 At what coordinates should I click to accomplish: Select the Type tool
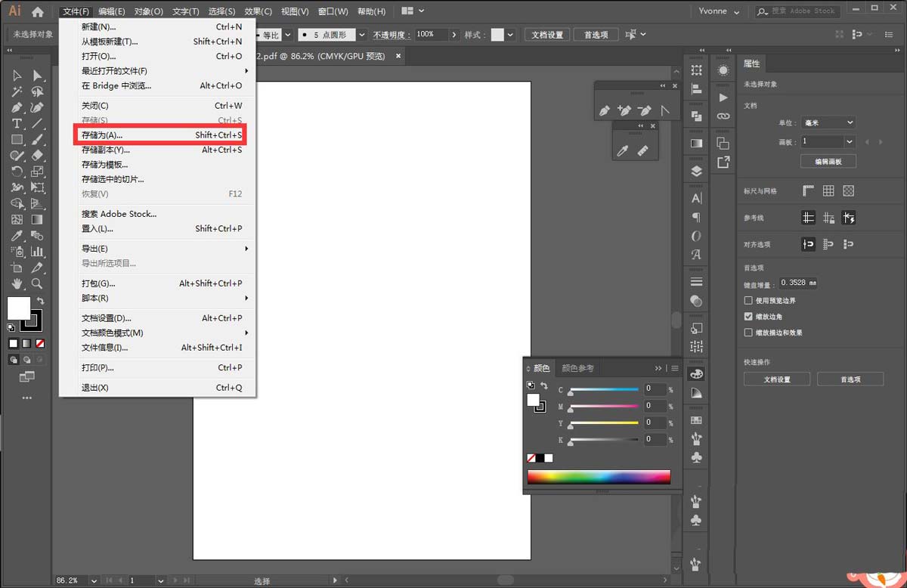coord(17,122)
